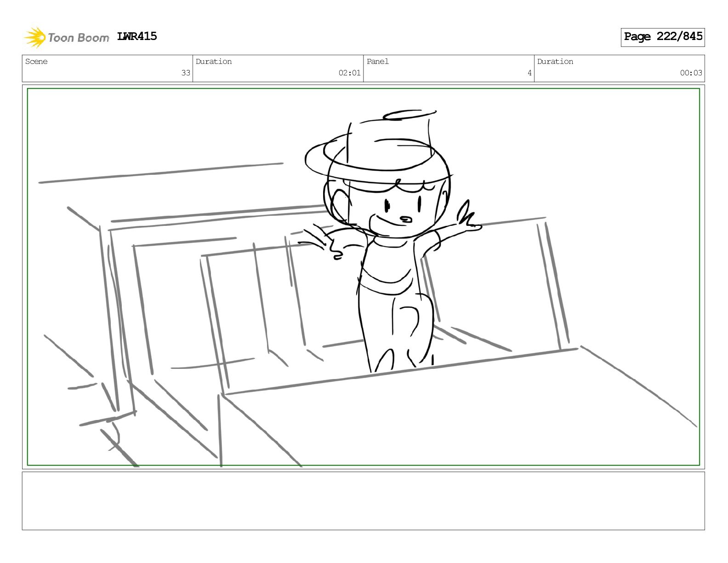Click the Page 222/845 indicator
Screen dimensions: 728x563
point(663,37)
